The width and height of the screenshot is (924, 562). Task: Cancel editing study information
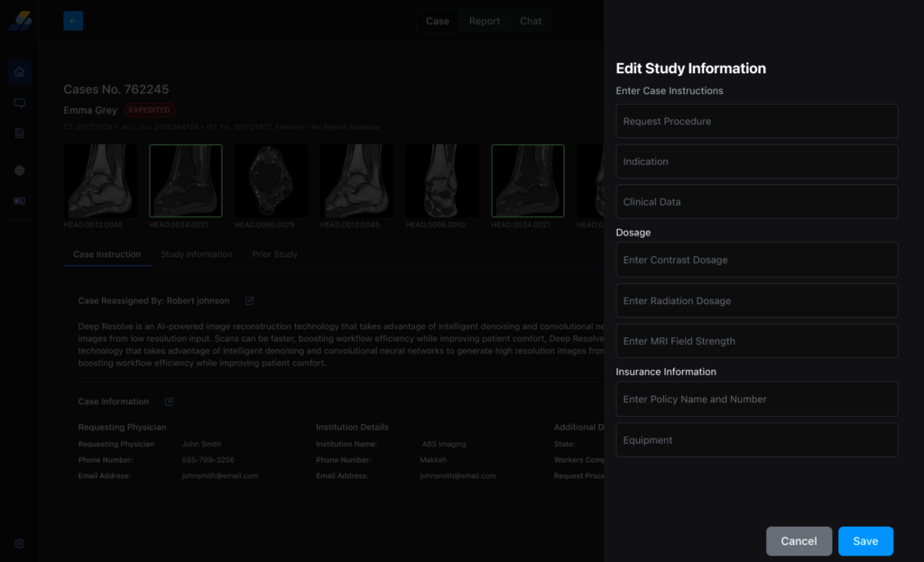pos(799,541)
